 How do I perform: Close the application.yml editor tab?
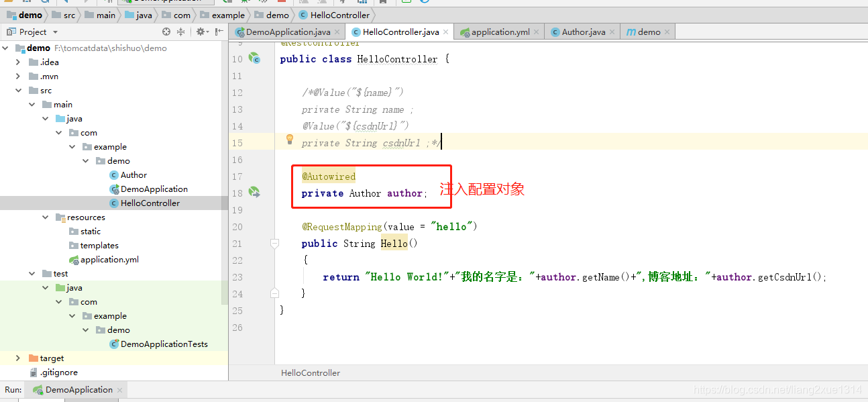537,32
